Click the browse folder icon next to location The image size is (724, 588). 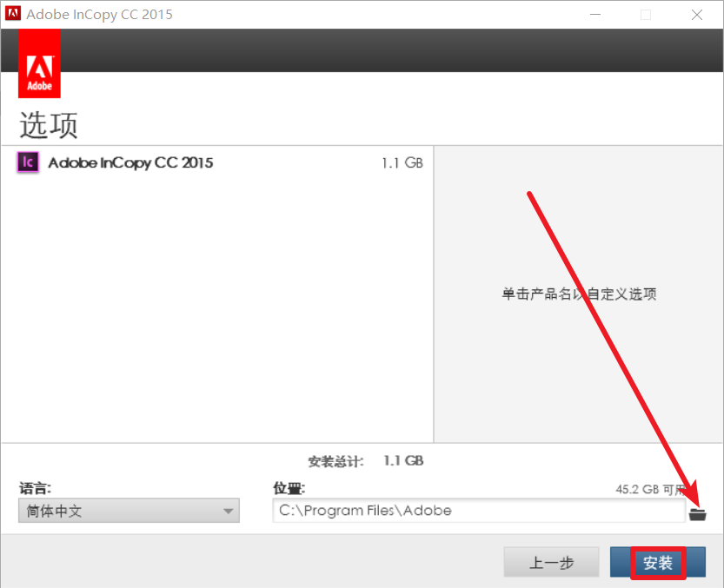pos(697,513)
